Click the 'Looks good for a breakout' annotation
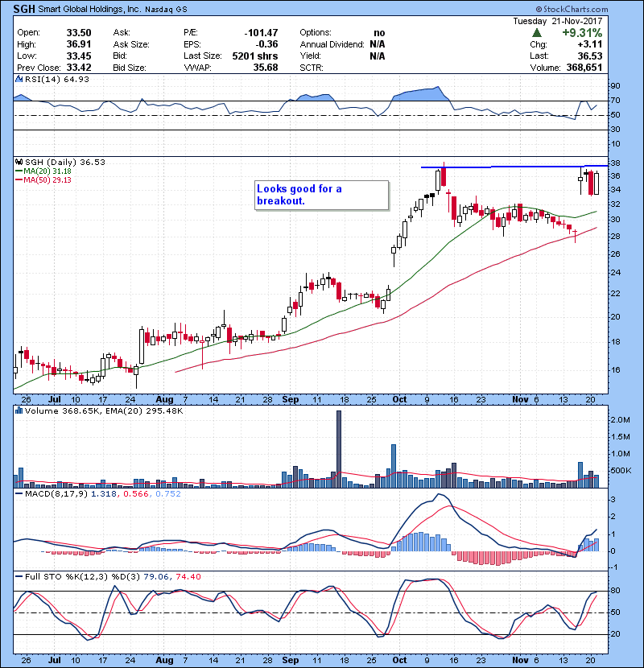 pos(322,195)
